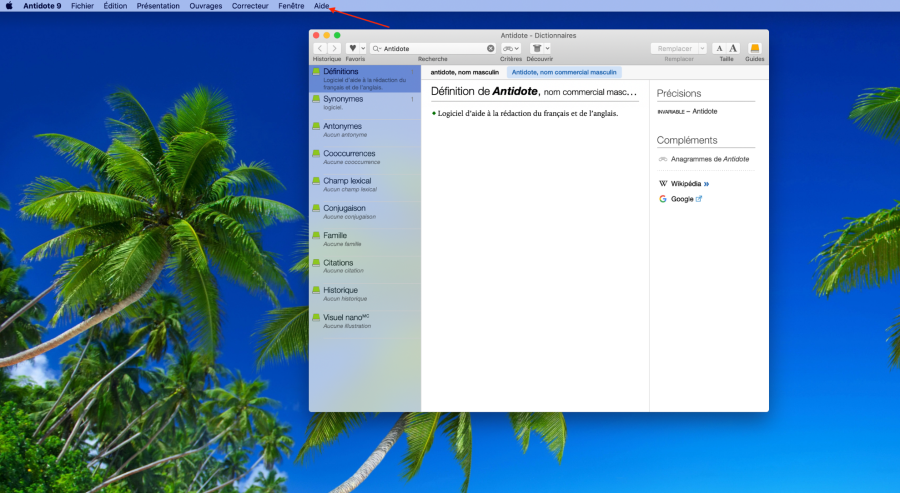The width and height of the screenshot is (900, 493).
Task: Click the green book icon beside Citations
Action: 316,263
